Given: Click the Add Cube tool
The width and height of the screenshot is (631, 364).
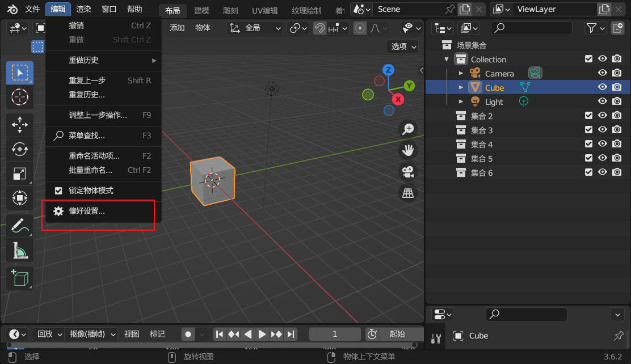Looking at the screenshot, I should click(20, 278).
